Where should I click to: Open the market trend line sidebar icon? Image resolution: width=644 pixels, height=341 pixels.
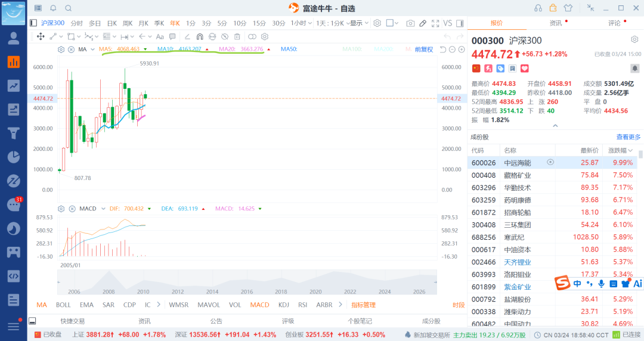pos(14,86)
